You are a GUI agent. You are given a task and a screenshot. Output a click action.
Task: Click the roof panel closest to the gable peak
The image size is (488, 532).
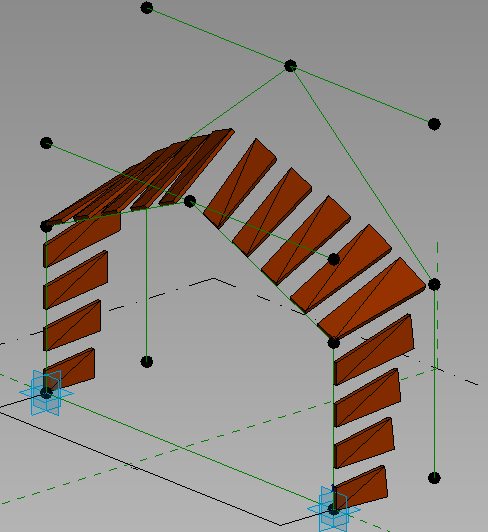pyautogui.click(x=240, y=183)
